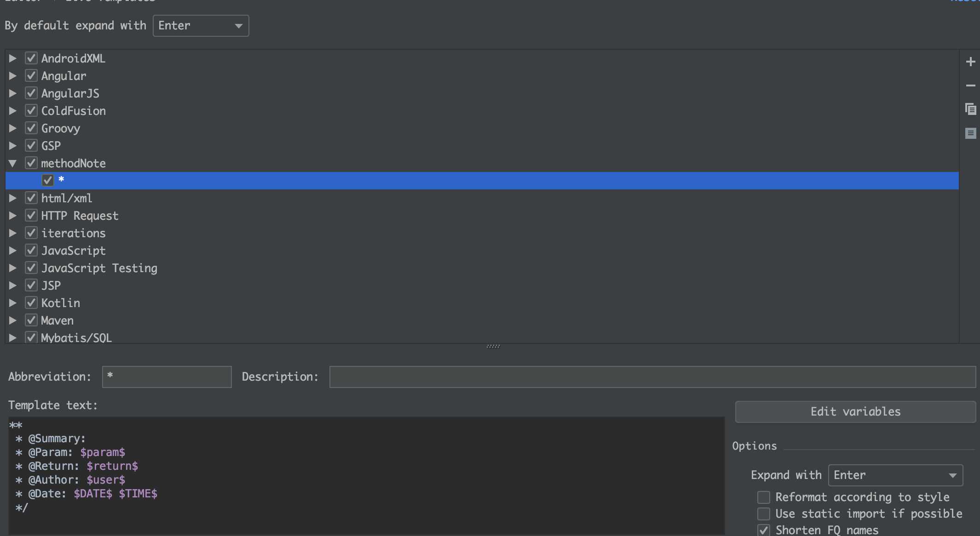
Task: Toggle the Reformat according to style checkbox
Action: coord(764,497)
